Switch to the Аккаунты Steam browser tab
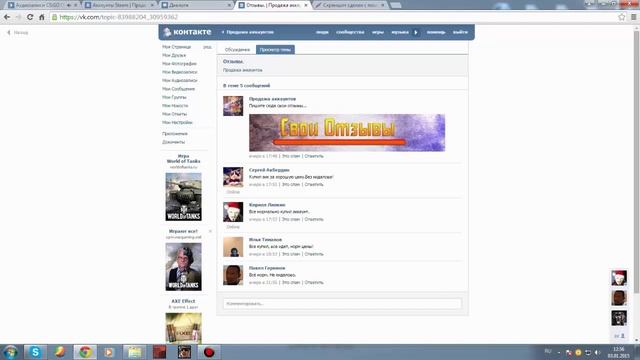This screenshot has width=640, height=360. pyautogui.click(x=119, y=5)
